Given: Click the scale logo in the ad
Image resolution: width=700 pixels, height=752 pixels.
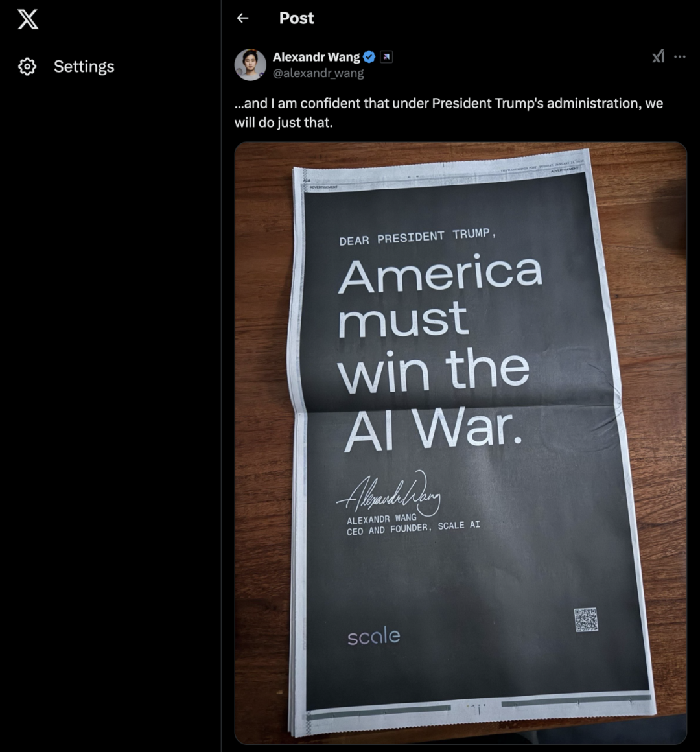Looking at the screenshot, I should coord(374,636).
